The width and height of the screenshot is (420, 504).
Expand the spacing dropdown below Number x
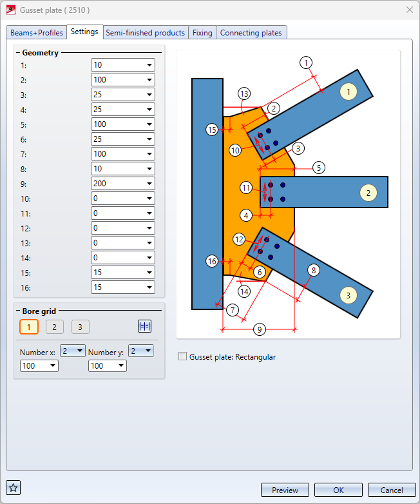tap(53, 365)
